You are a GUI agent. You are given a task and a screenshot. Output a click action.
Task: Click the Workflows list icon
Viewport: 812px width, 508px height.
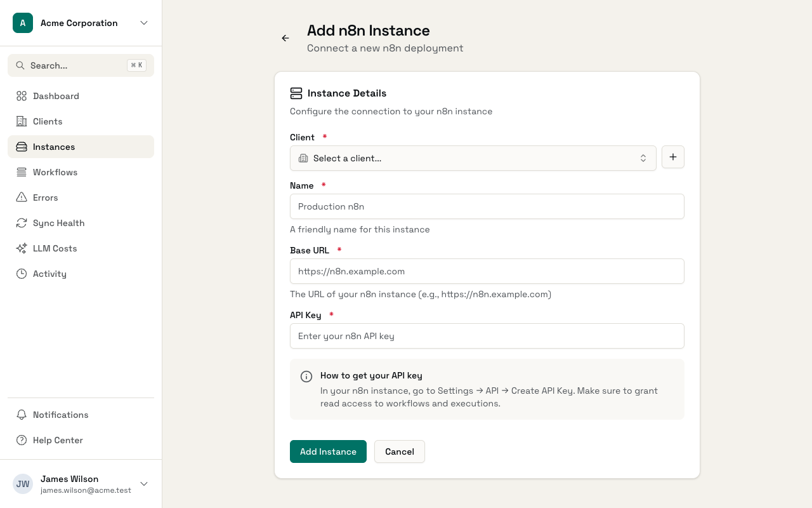coord(21,172)
